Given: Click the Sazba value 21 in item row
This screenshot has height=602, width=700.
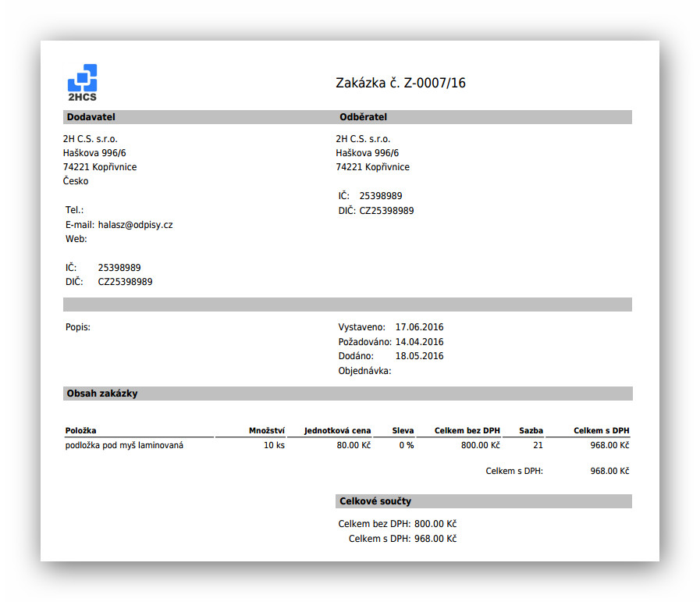Looking at the screenshot, I should 538,446.
